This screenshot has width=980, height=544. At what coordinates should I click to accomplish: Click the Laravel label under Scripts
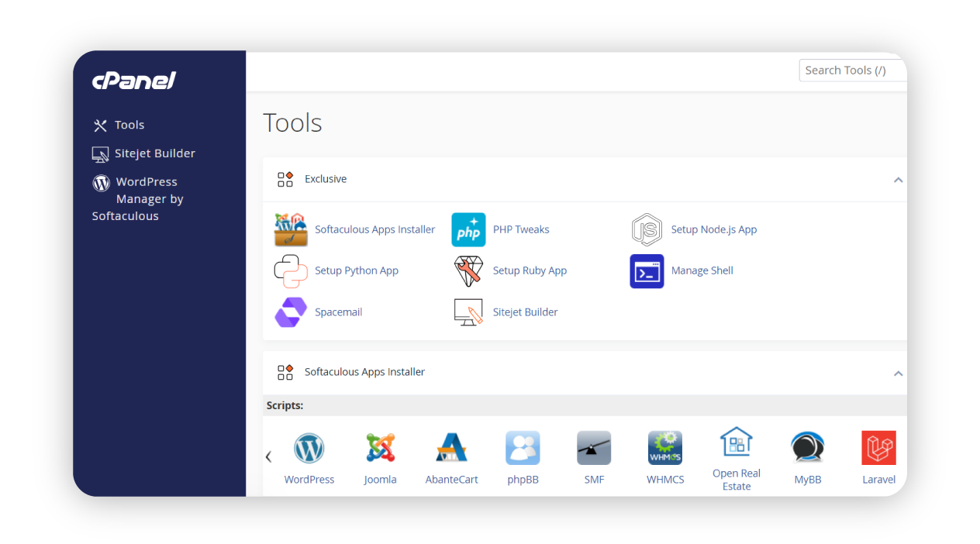coord(879,480)
